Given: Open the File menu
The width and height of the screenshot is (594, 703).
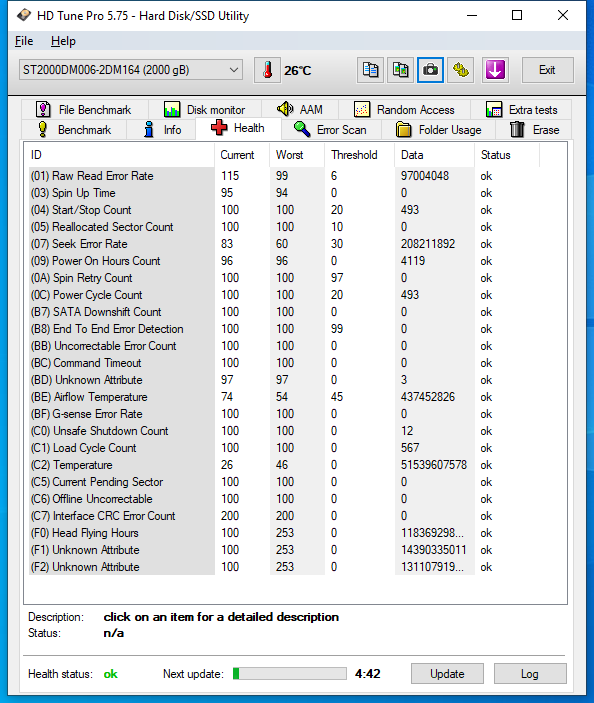Looking at the screenshot, I should click(x=24, y=41).
